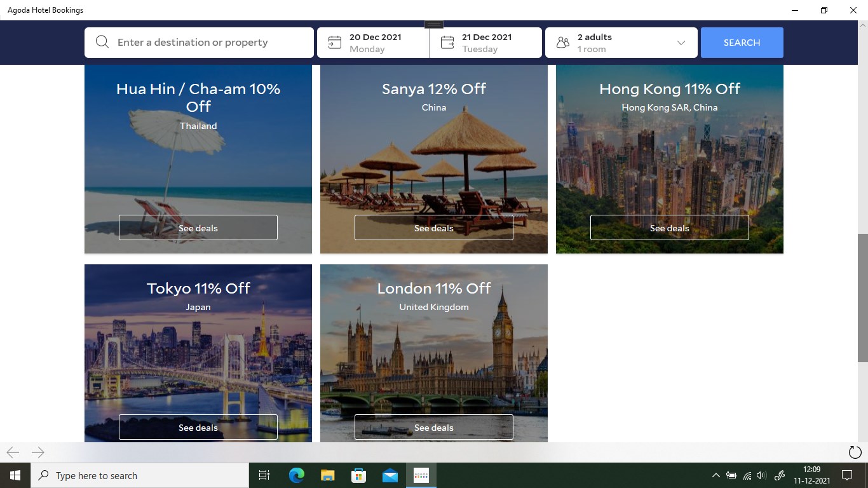
Task: Open the 2 adults 1 room selector
Action: point(621,43)
